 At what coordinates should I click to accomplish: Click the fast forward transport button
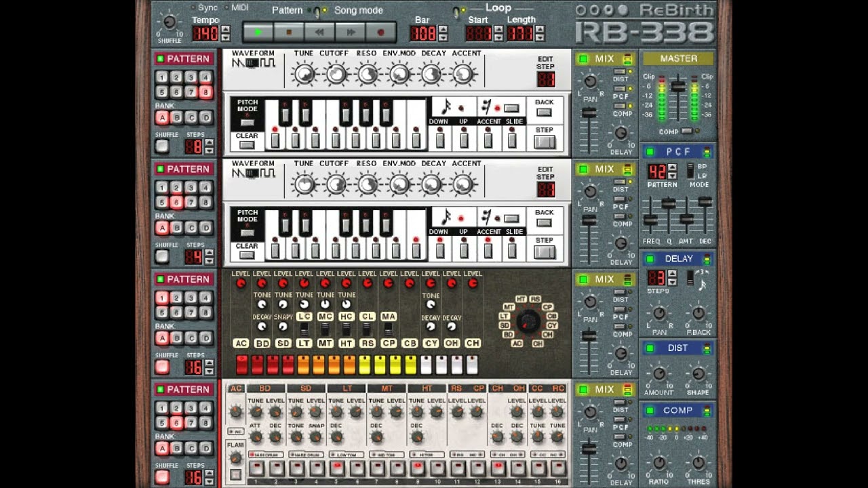351,32
